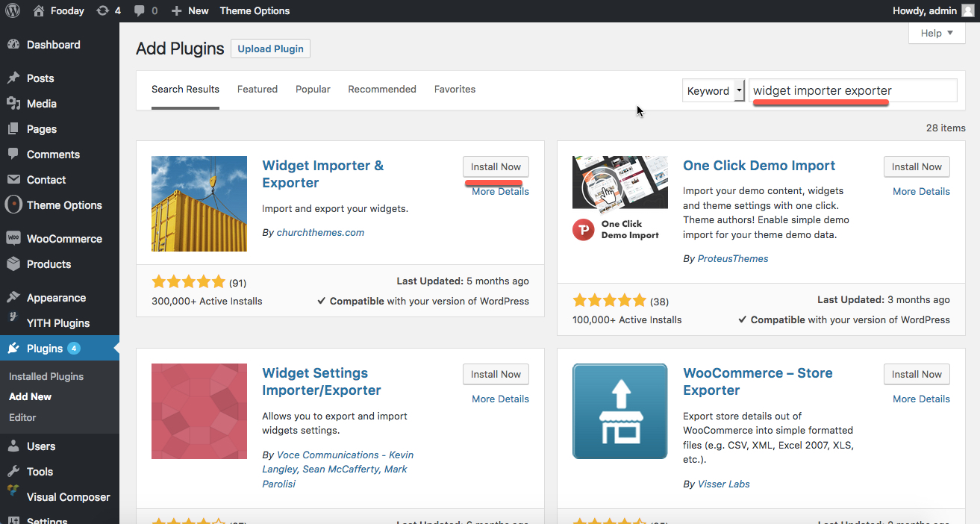Expand the Help panel
This screenshot has width=980, height=524.
[937, 33]
